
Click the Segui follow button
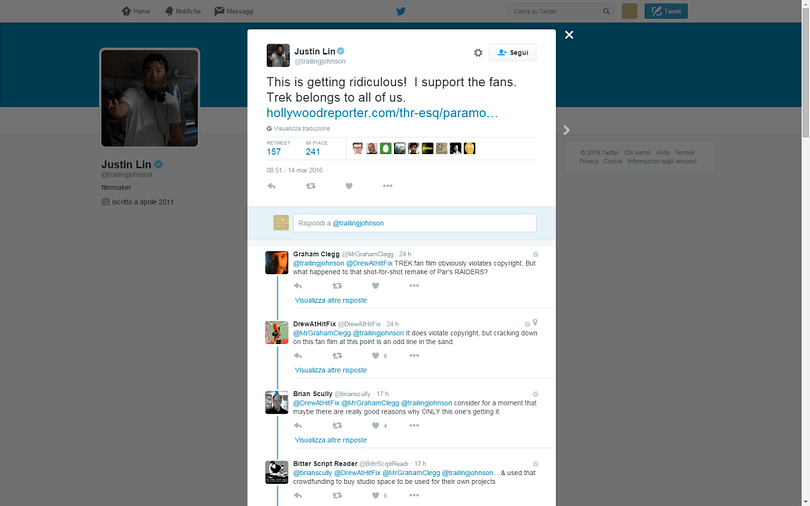(x=512, y=53)
